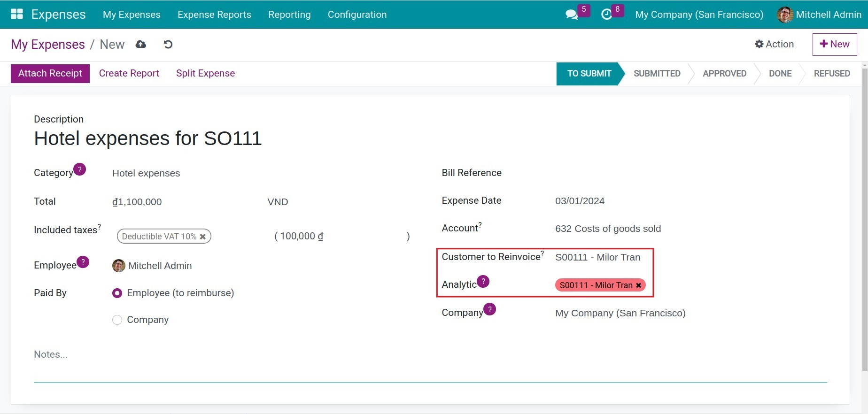Select Employee (to reimburse) radio option
Image resolution: width=868 pixels, height=414 pixels.
(x=117, y=293)
